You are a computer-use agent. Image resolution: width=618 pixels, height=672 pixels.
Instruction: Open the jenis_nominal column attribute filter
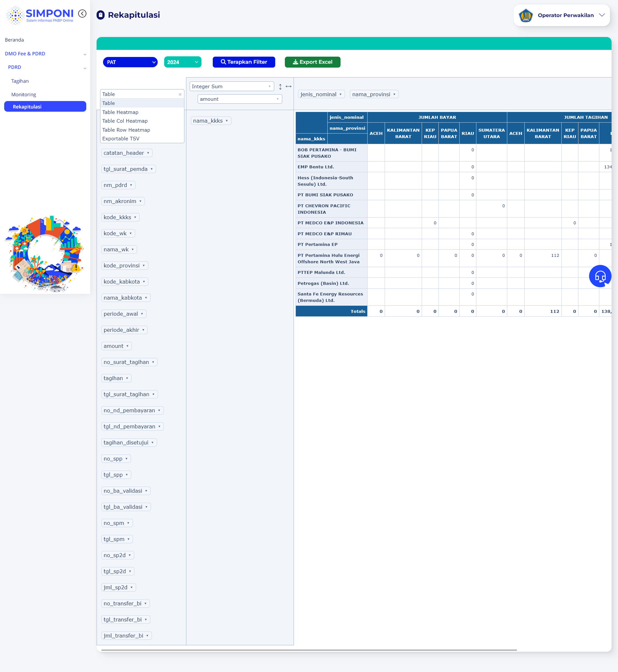(x=341, y=95)
